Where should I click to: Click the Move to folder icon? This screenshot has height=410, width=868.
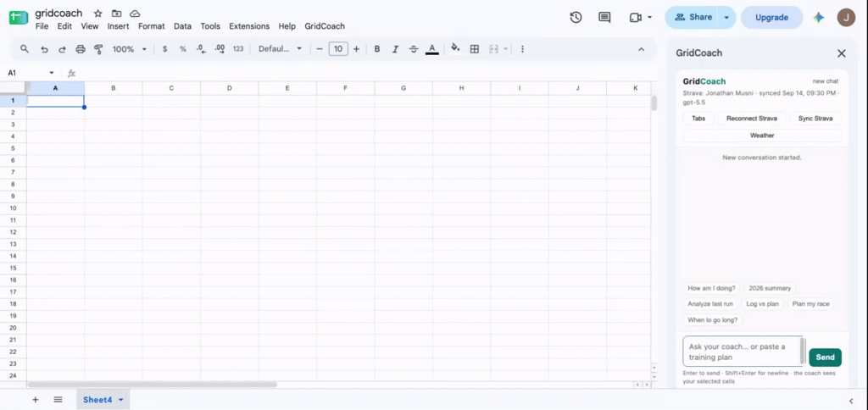[x=116, y=14]
